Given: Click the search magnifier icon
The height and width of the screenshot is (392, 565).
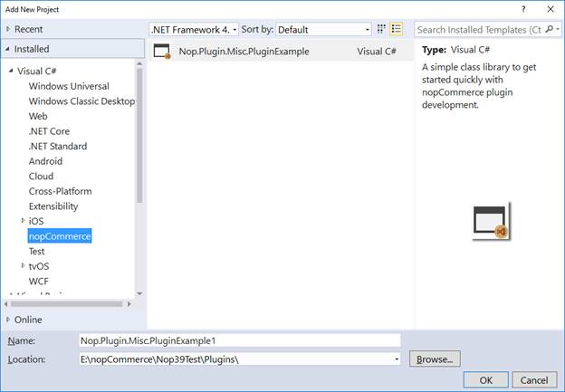Looking at the screenshot, I should tap(549, 29).
